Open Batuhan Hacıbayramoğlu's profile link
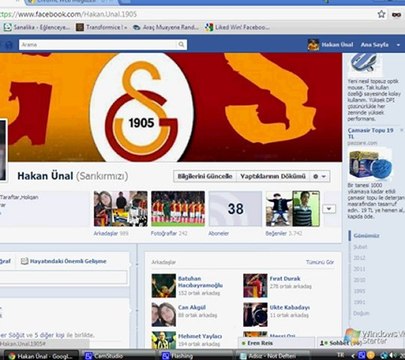Image resolution: width=405 pixels, height=360 pixels. pyautogui.click(x=200, y=282)
